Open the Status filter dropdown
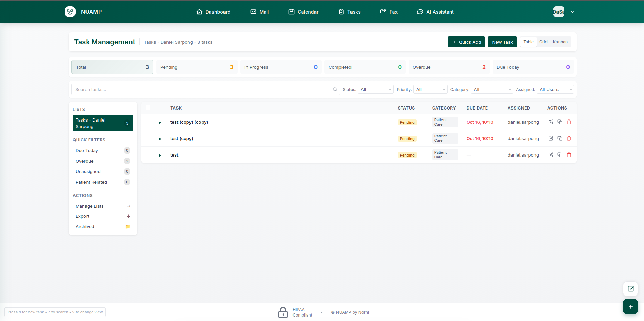Viewport: 644px width, 321px height. [x=376, y=89]
